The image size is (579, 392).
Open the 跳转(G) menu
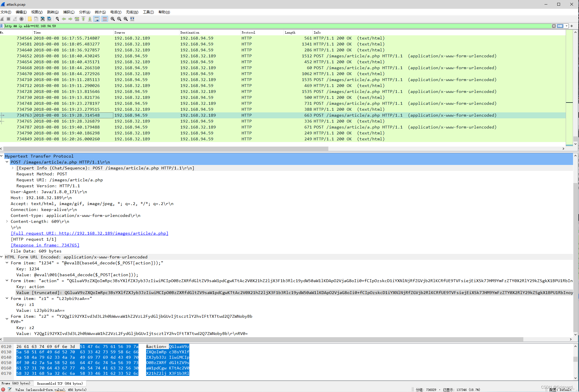pyautogui.click(x=53, y=12)
